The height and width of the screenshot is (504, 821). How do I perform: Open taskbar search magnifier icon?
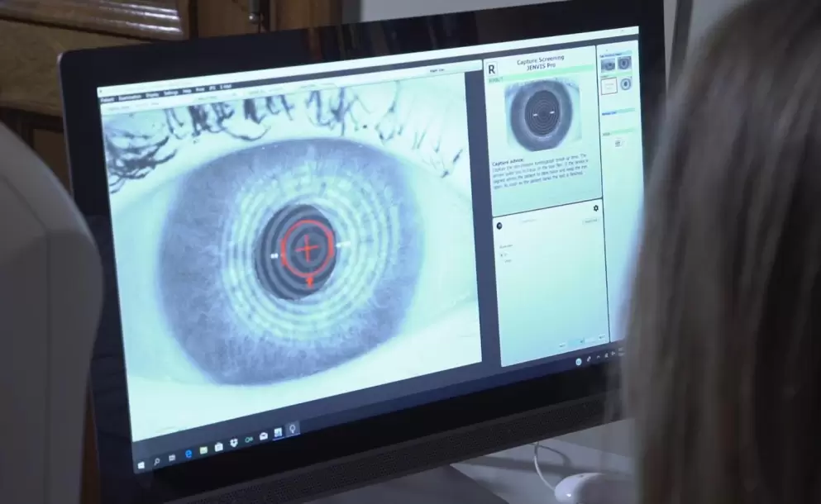click(155, 460)
